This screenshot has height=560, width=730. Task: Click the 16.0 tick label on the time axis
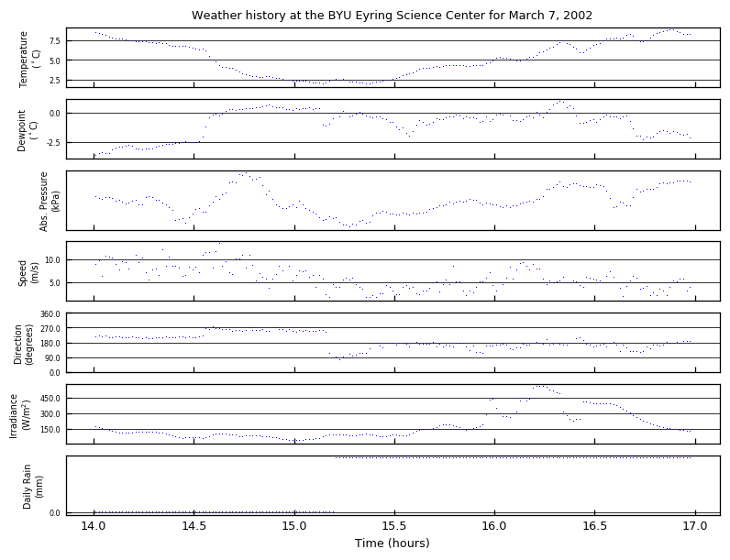494,526
